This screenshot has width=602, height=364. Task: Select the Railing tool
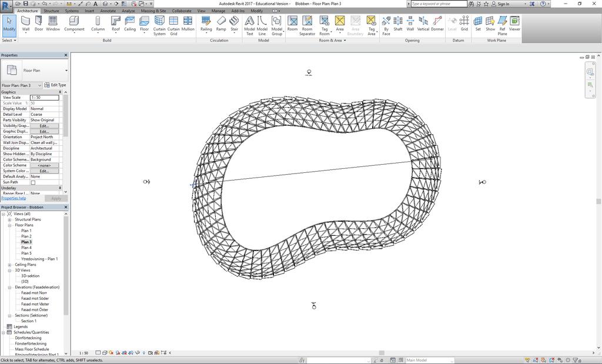[206, 24]
